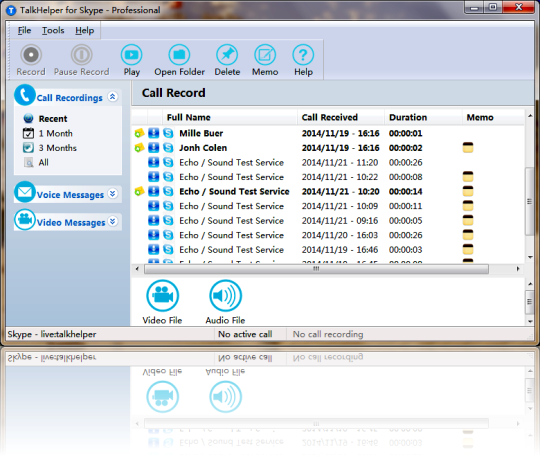Select the Mille Buer call row
Viewport: 540px width, 457px height.
click(x=328, y=133)
